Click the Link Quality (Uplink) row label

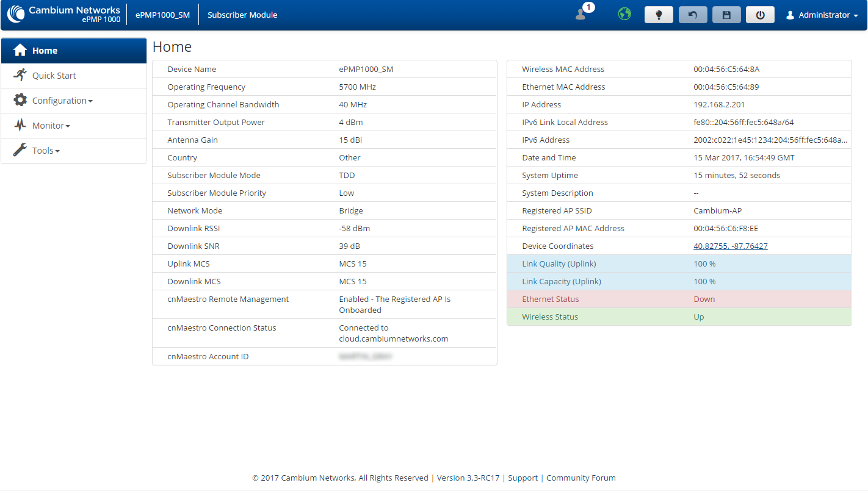[x=559, y=263]
